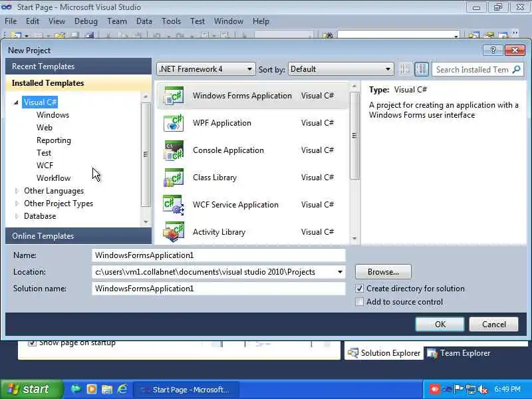
Task: Click the Windows start button
Action: (31, 389)
